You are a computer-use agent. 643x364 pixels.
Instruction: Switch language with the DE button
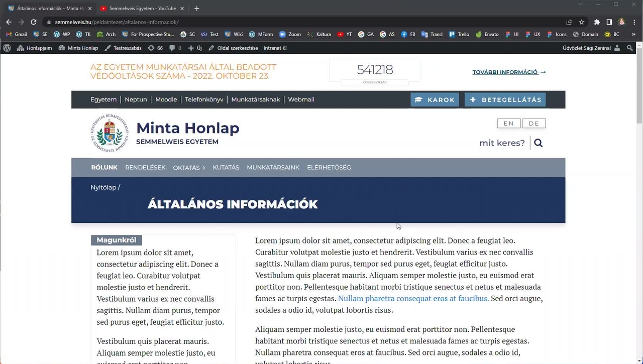click(534, 124)
